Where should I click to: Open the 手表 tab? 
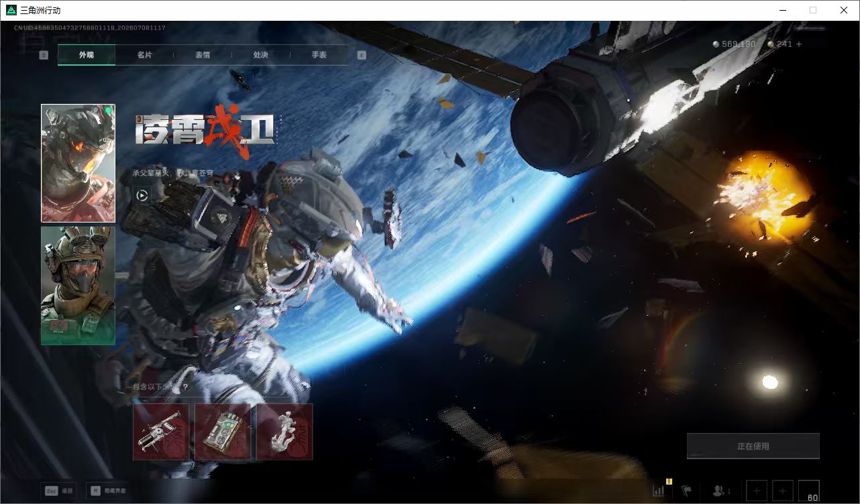[319, 55]
